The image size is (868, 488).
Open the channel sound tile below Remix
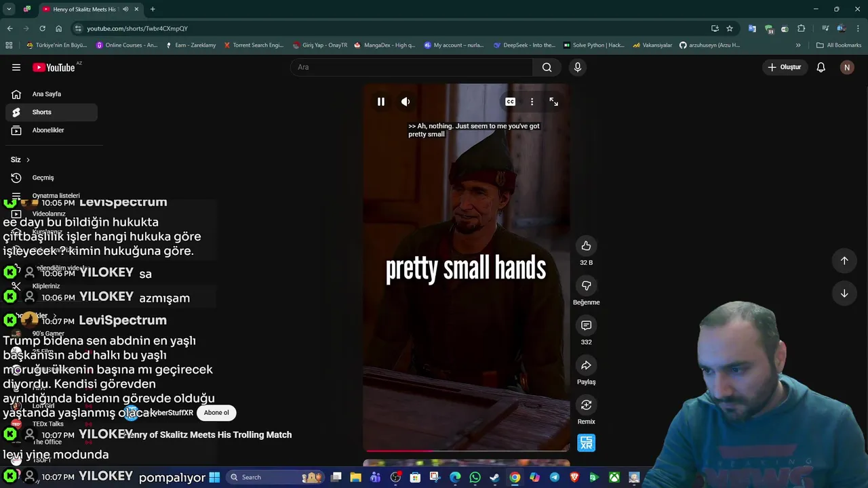tap(587, 443)
